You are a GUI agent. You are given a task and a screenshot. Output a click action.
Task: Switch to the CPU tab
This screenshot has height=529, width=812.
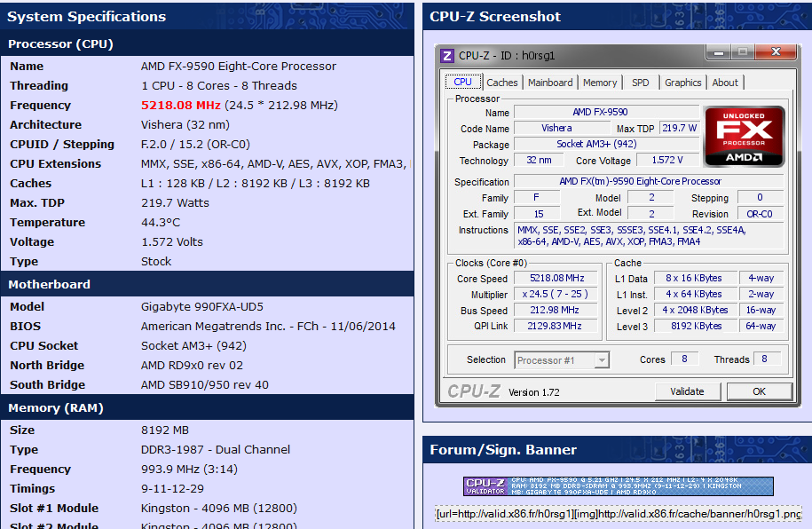[x=462, y=82]
